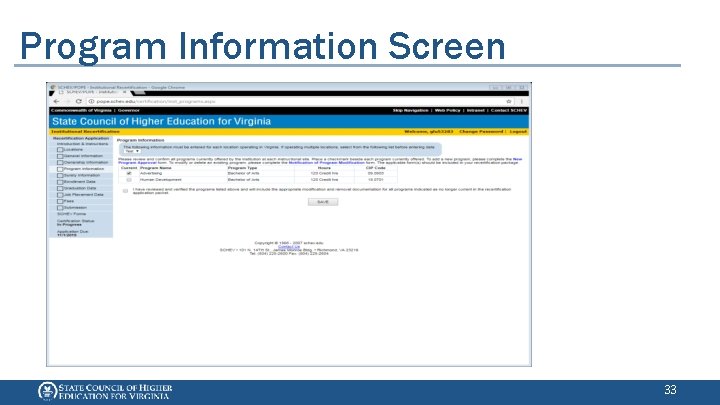Click the Governor link
Image resolution: width=720 pixels, height=405 pixels.
pos(129,111)
